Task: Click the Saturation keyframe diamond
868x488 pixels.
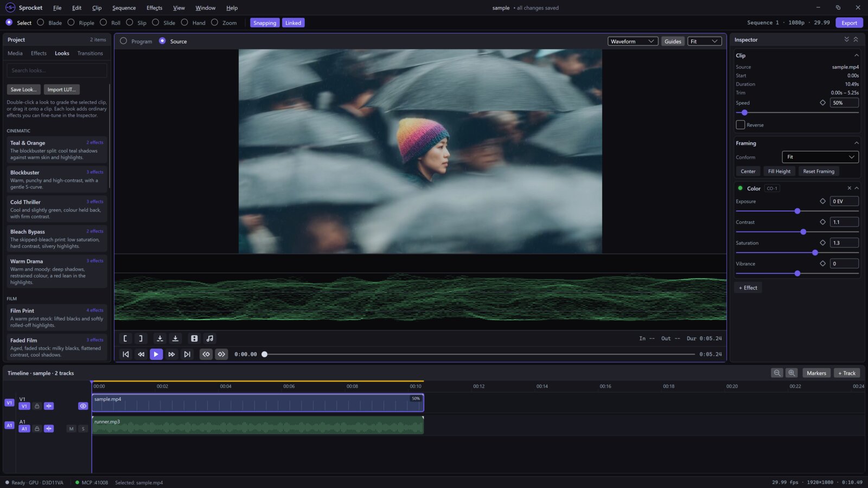Action: point(823,243)
